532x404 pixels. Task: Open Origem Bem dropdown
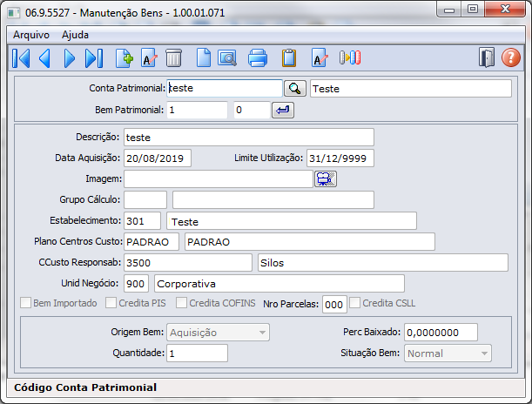click(x=218, y=333)
